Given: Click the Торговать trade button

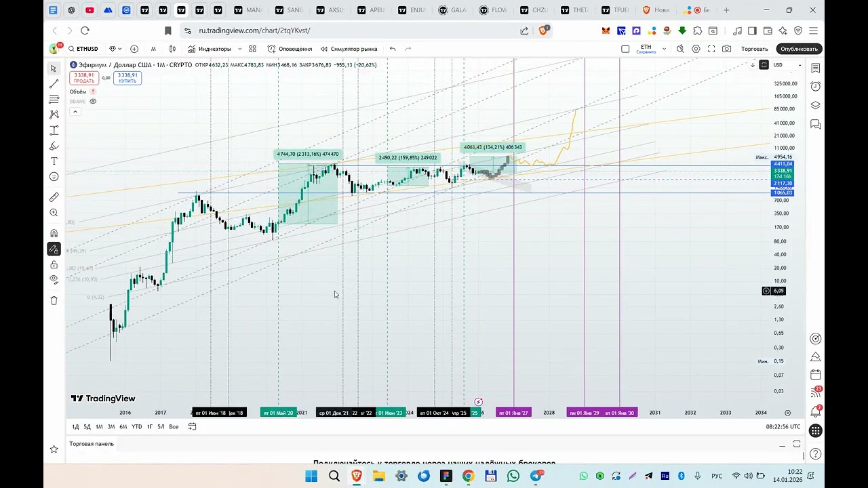Looking at the screenshot, I should 755,49.
